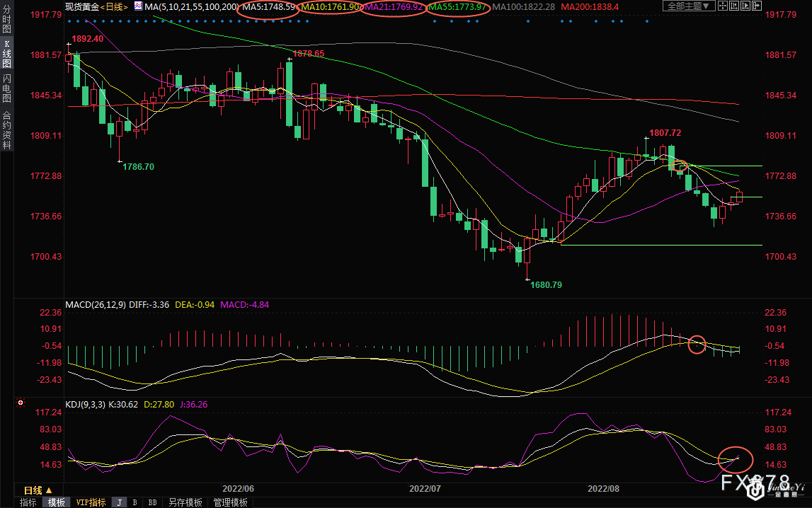Click the 另存模板 button

coord(185,502)
